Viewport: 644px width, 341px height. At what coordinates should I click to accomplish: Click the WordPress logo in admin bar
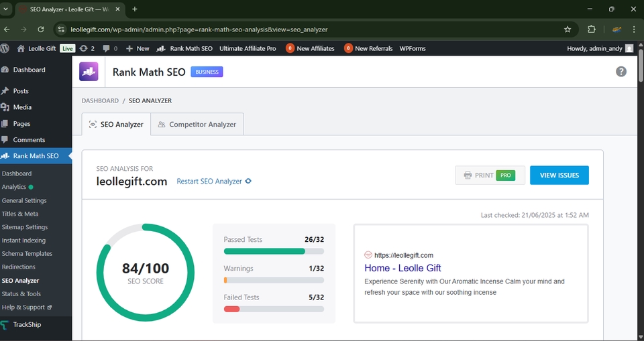pyautogui.click(x=5, y=48)
